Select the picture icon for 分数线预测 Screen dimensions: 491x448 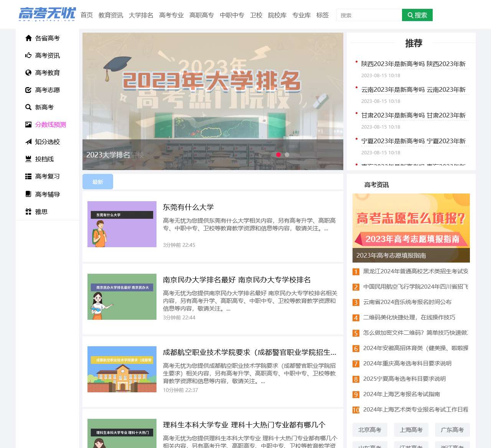[x=28, y=124]
